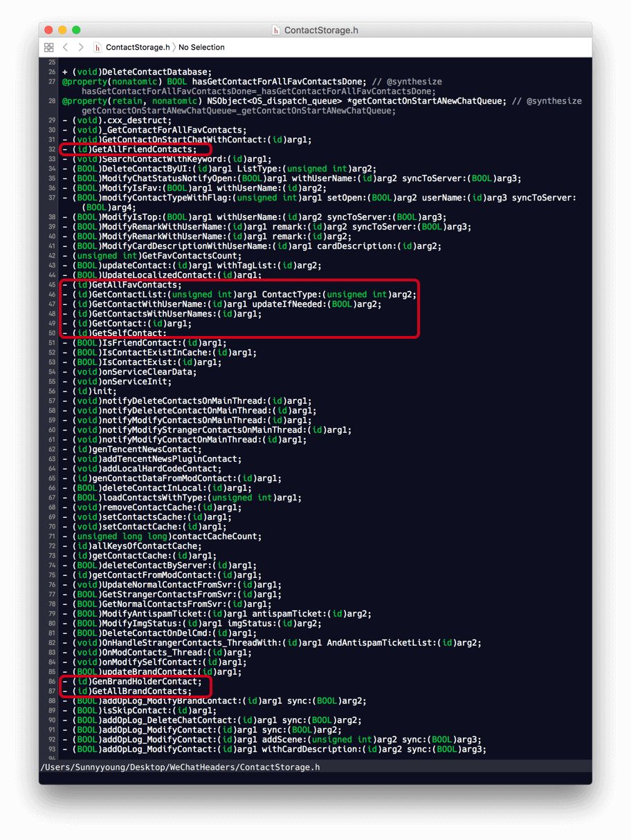The width and height of the screenshot is (631, 840).
Task: Go forward using the right chevron arrow
Action: pyautogui.click(x=81, y=48)
